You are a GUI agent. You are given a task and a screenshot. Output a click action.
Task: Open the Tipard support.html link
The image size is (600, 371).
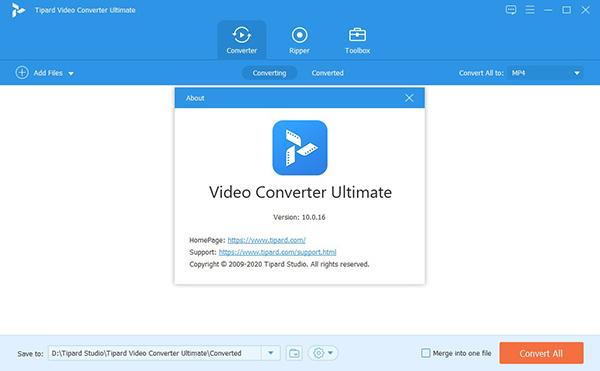click(x=277, y=252)
